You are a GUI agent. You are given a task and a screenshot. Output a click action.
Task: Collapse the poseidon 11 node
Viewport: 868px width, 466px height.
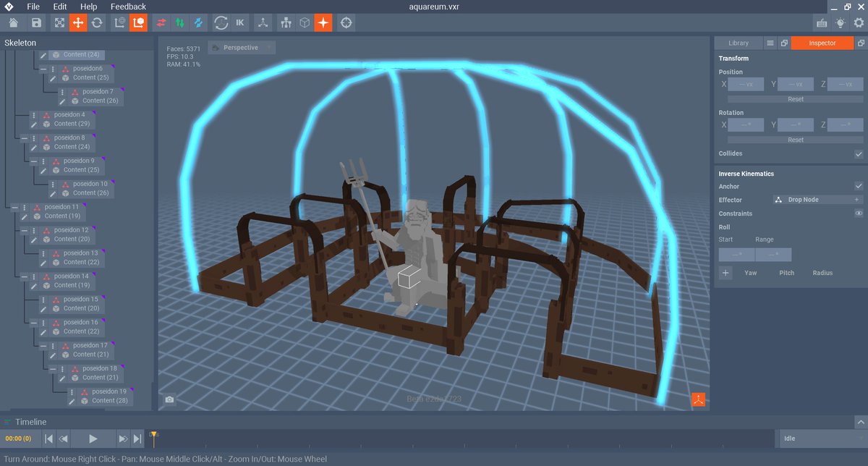pos(14,207)
